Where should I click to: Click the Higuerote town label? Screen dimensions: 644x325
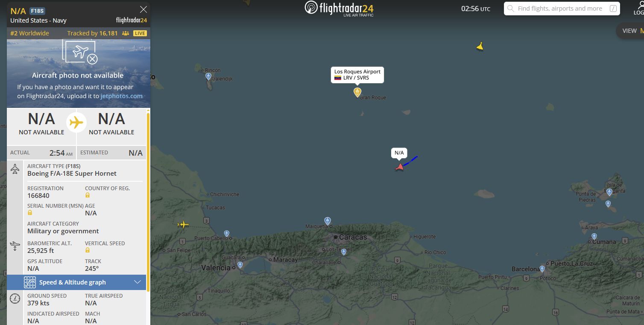pos(424,237)
